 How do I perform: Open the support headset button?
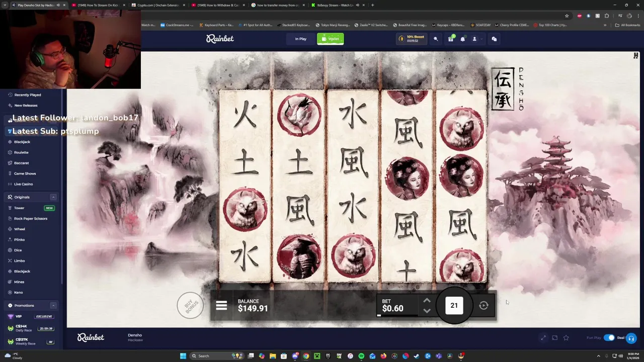tap(631, 338)
